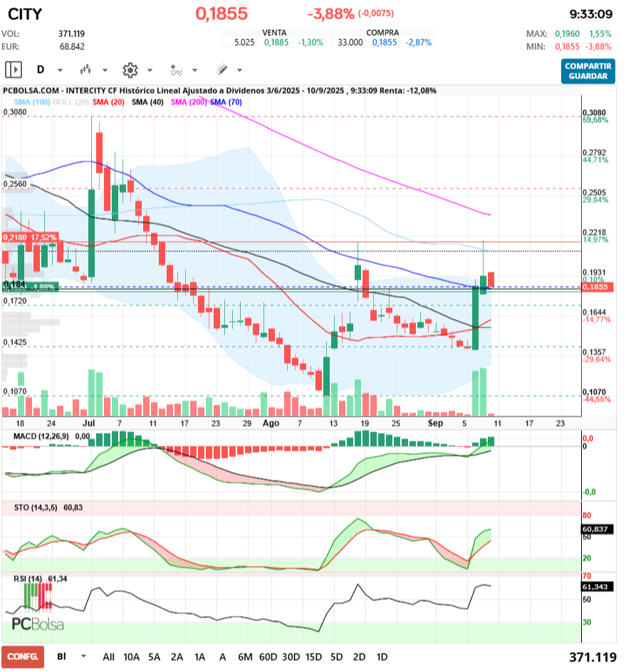Click the add indicators icon
The height and width of the screenshot is (672, 626).
pos(176,70)
